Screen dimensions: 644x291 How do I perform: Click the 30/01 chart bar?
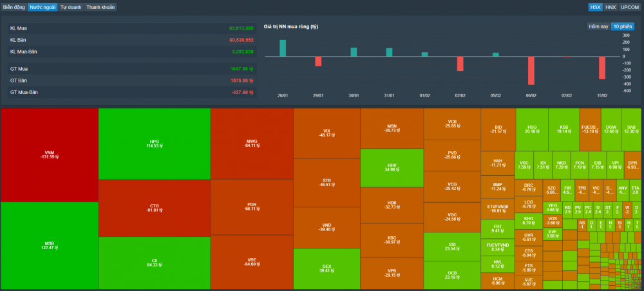tap(354, 52)
